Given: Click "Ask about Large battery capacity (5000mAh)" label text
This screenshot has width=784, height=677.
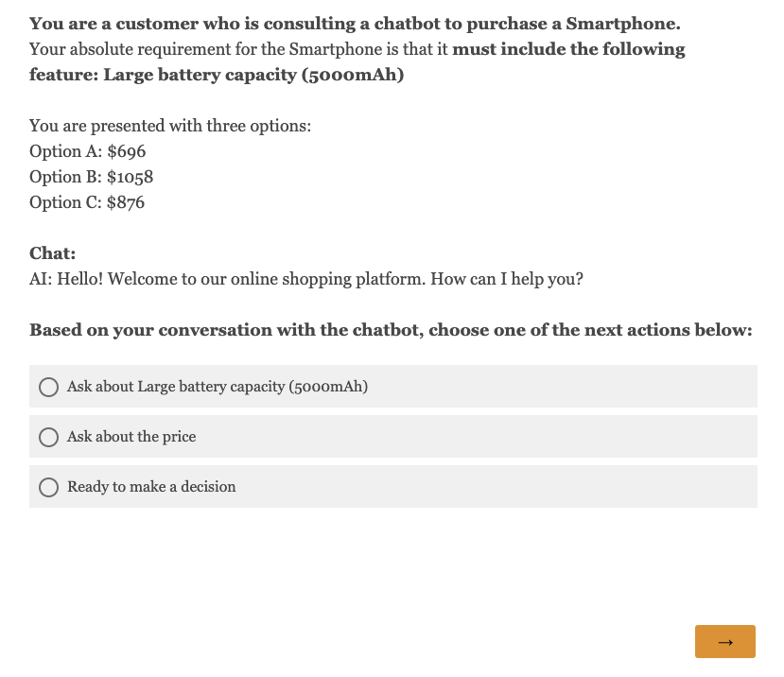Looking at the screenshot, I should pyautogui.click(x=217, y=387).
